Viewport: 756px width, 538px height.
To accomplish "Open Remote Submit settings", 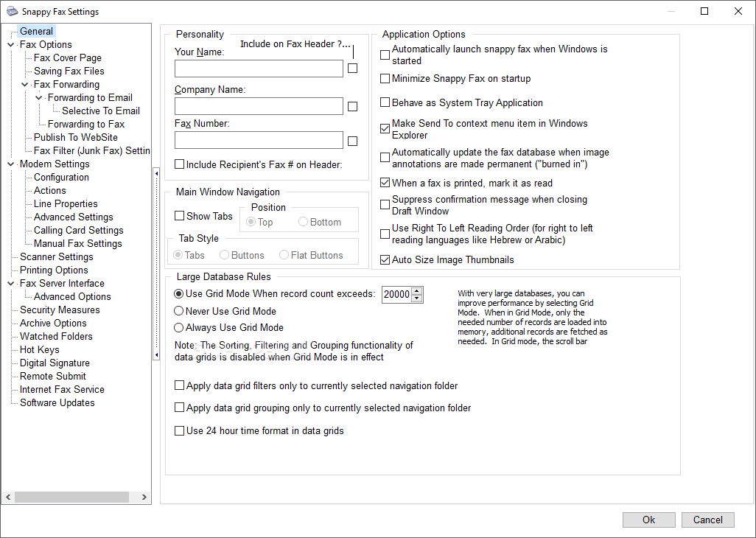I will (52, 376).
